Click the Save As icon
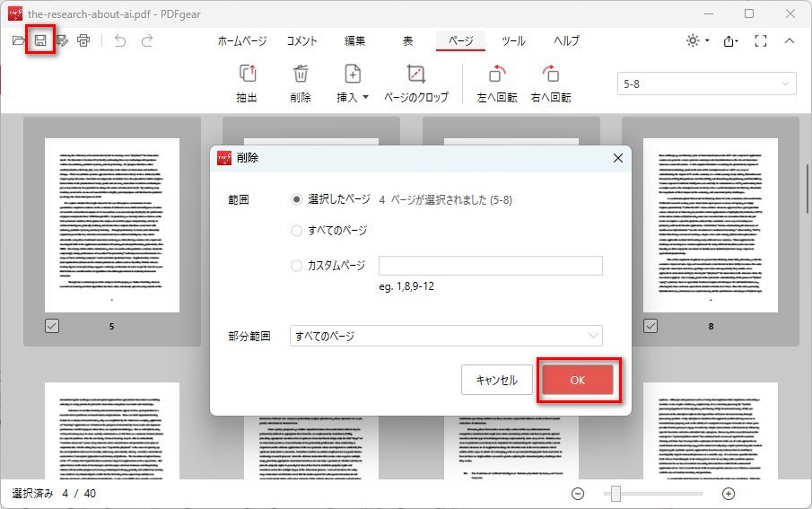 (x=62, y=40)
